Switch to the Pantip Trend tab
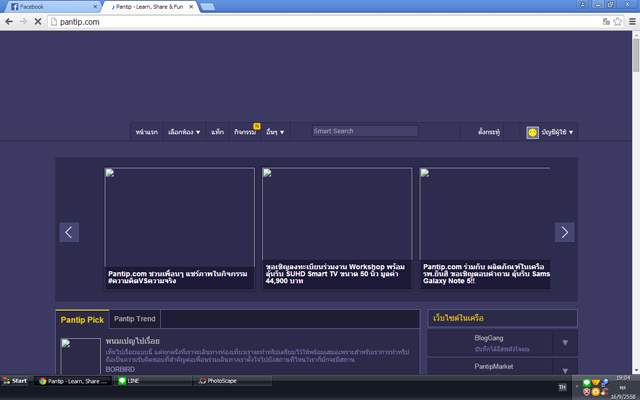The image size is (640, 400). coord(135,319)
